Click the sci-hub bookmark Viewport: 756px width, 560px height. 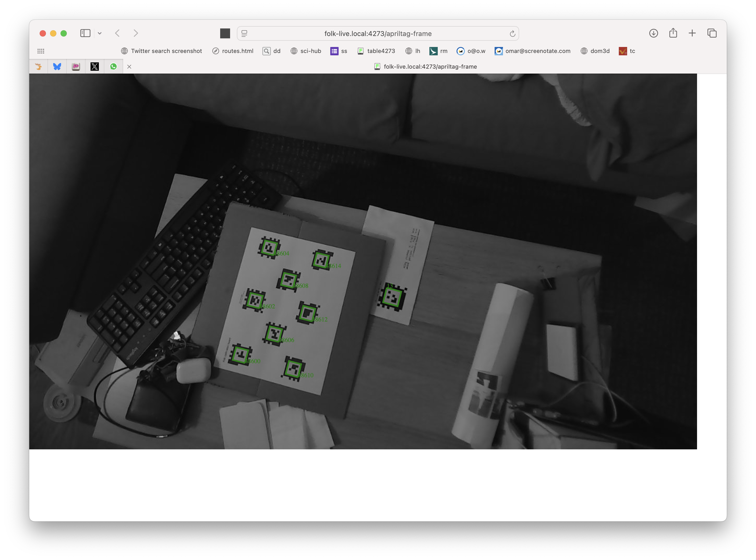pos(306,51)
